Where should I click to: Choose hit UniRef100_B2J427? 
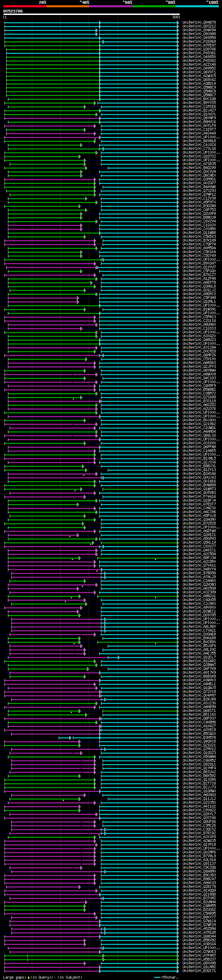(x=199, y=110)
